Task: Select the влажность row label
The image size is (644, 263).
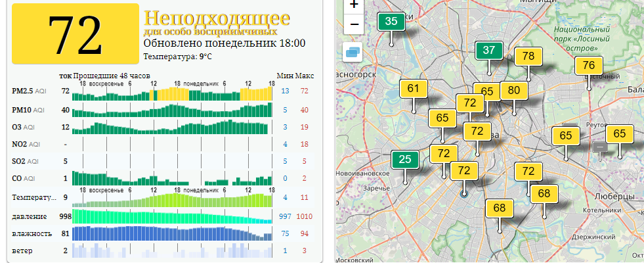Action: point(32,234)
